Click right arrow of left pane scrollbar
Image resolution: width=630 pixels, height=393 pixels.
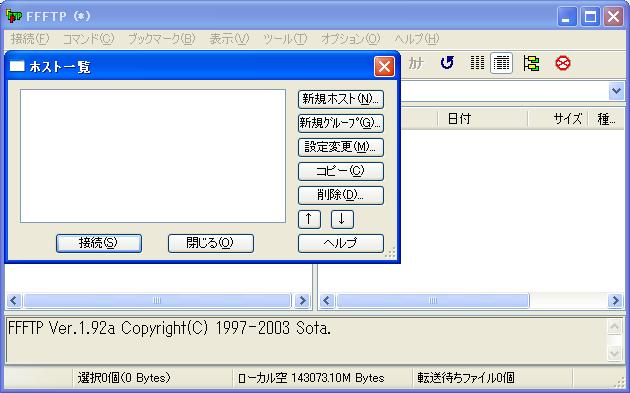302,300
